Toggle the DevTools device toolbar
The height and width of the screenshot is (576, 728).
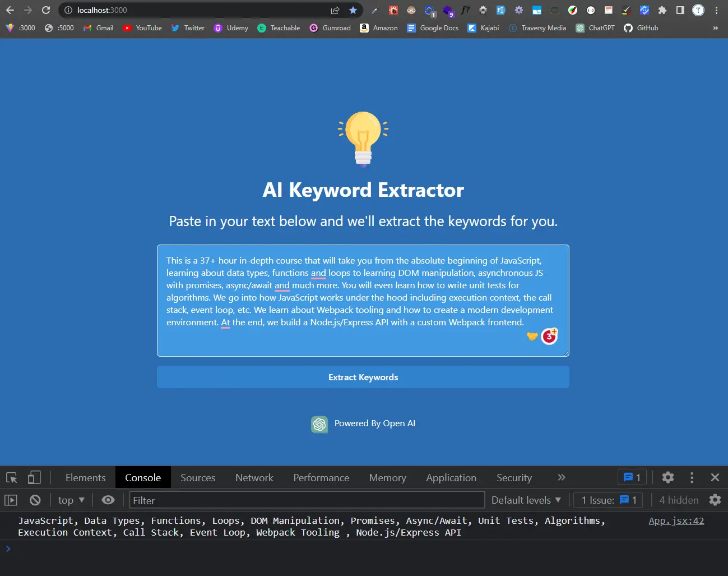pyautogui.click(x=34, y=478)
